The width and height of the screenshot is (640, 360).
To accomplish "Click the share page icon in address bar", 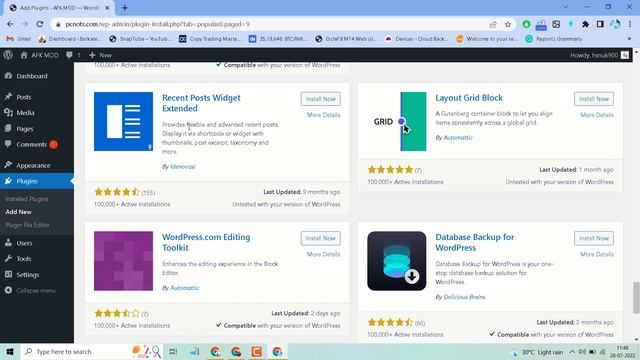I will coord(493,24).
